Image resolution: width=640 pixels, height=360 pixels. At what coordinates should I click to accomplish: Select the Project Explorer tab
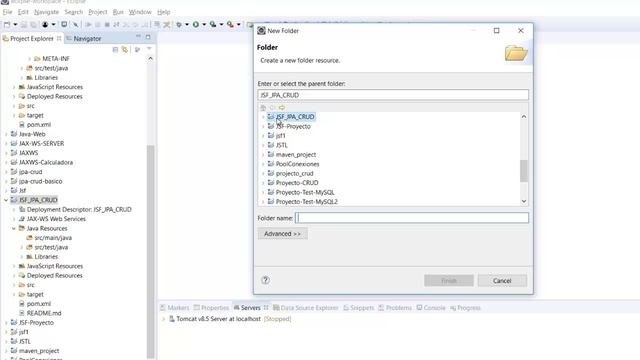pos(32,38)
